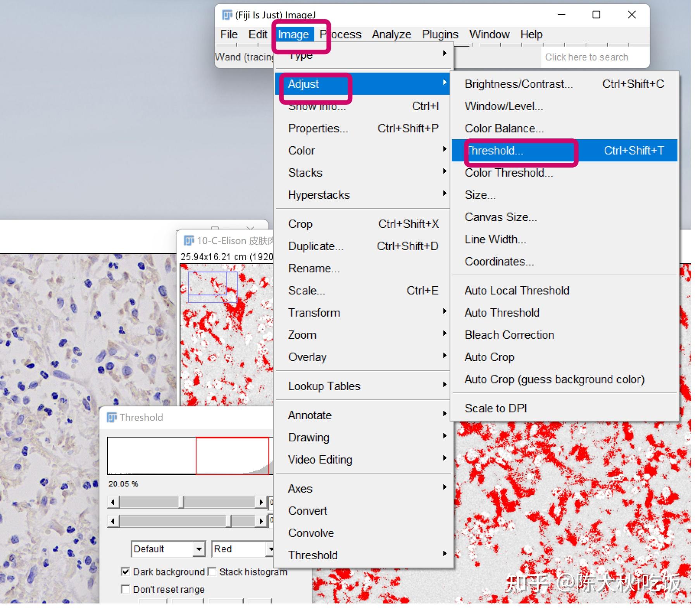Click upper slider's left arrow button
Viewport: 700px width, 612px height.
112,502
